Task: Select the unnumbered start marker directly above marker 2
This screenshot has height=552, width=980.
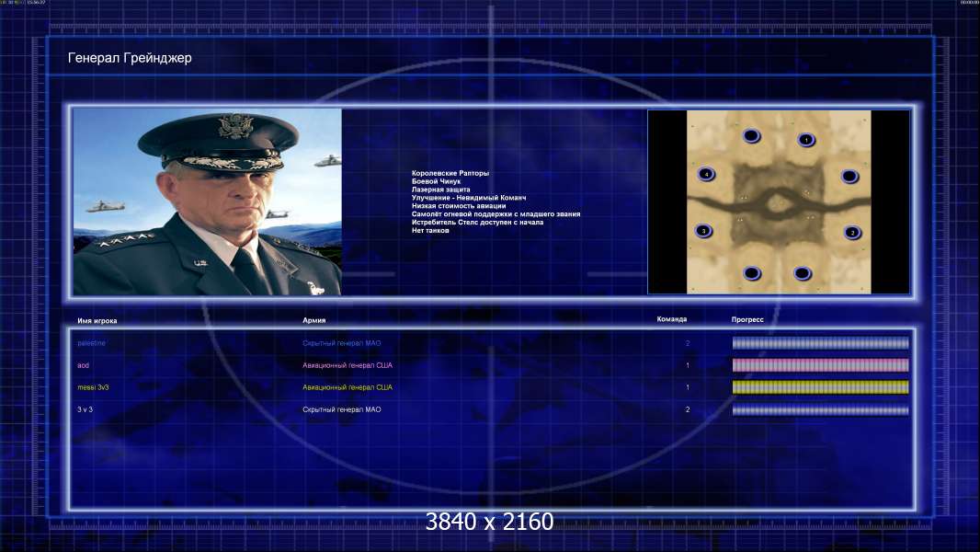Action: [849, 177]
